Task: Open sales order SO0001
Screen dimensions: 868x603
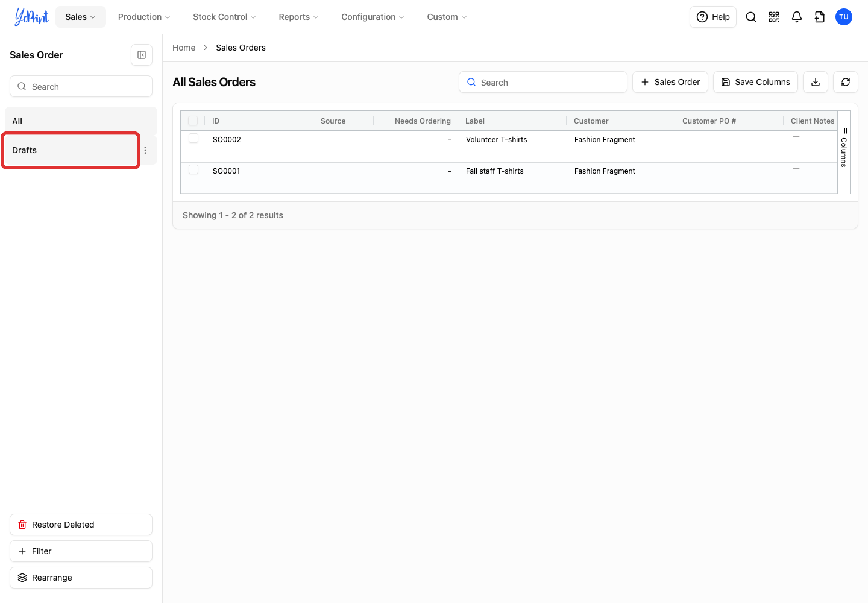Action: point(226,171)
